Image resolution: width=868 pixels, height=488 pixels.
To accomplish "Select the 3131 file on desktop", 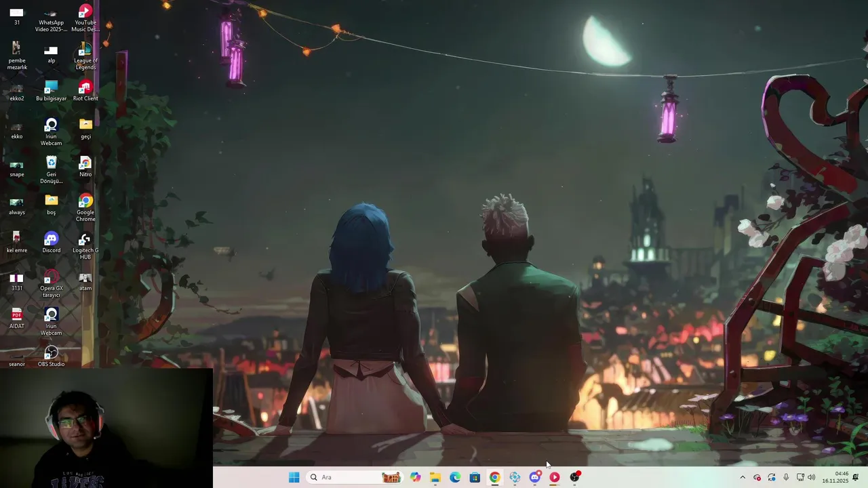I will pos(17,281).
